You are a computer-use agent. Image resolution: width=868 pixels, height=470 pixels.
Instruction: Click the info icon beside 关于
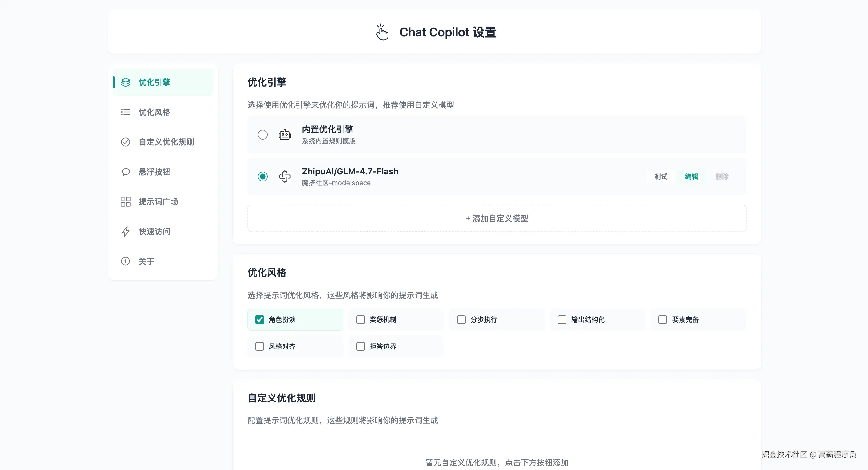[x=125, y=261]
